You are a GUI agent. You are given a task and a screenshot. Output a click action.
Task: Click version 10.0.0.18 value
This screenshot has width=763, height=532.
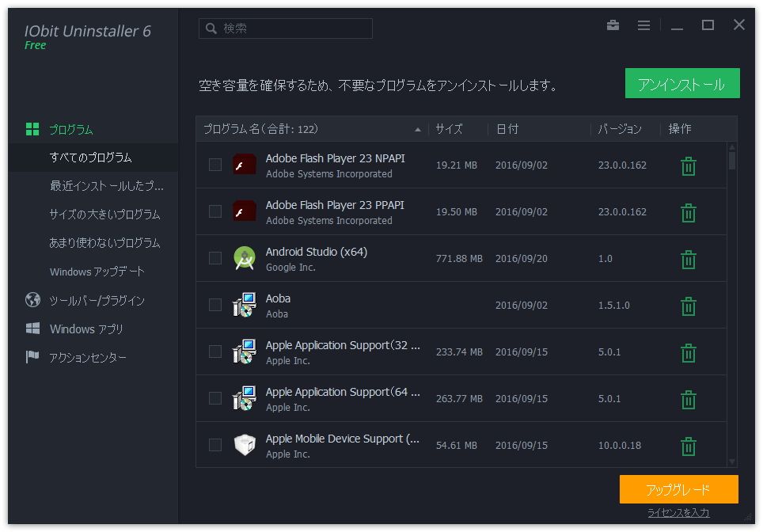620,446
